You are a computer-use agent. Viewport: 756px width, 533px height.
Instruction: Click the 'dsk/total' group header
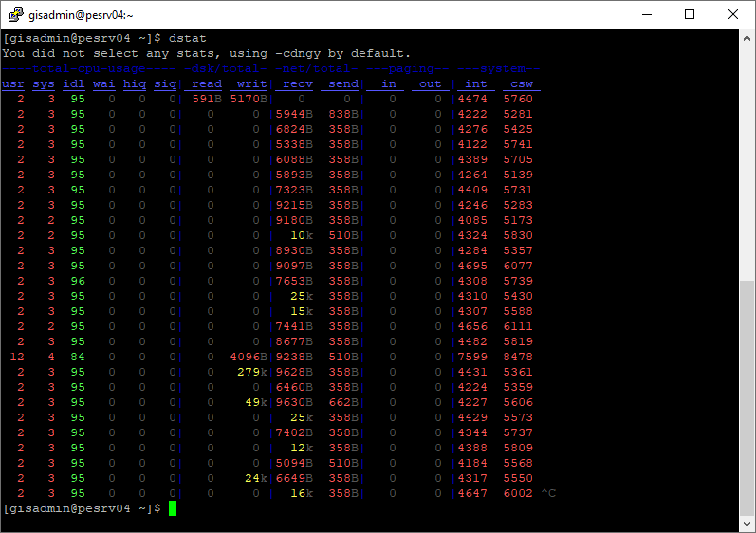pos(226,69)
